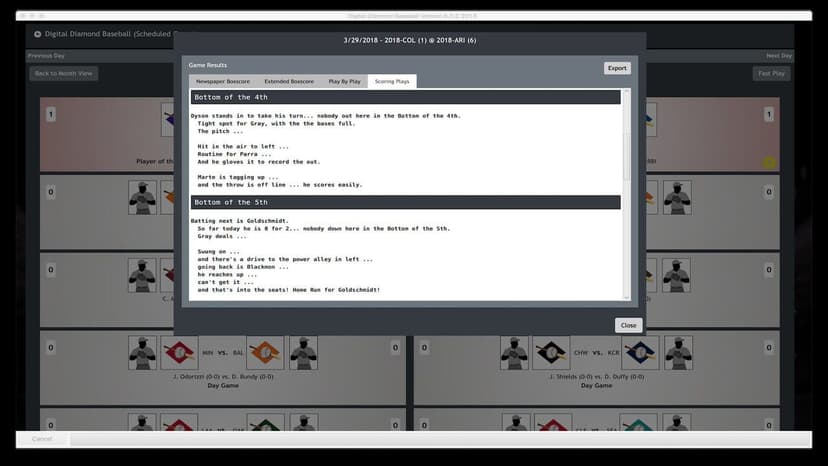
Task: Click Back to Month View button
Action: 63,73
